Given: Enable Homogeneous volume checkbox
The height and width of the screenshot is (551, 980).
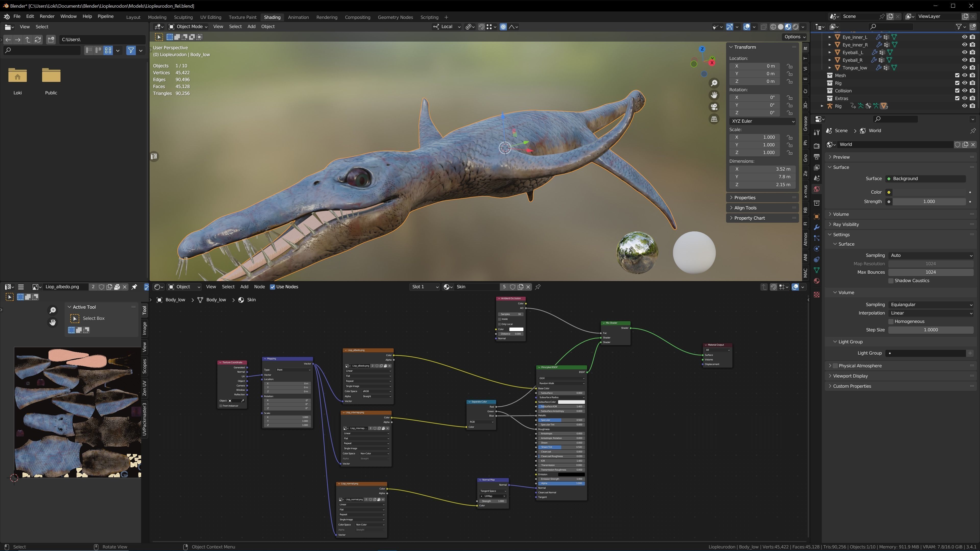Looking at the screenshot, I should click(891, 321).
